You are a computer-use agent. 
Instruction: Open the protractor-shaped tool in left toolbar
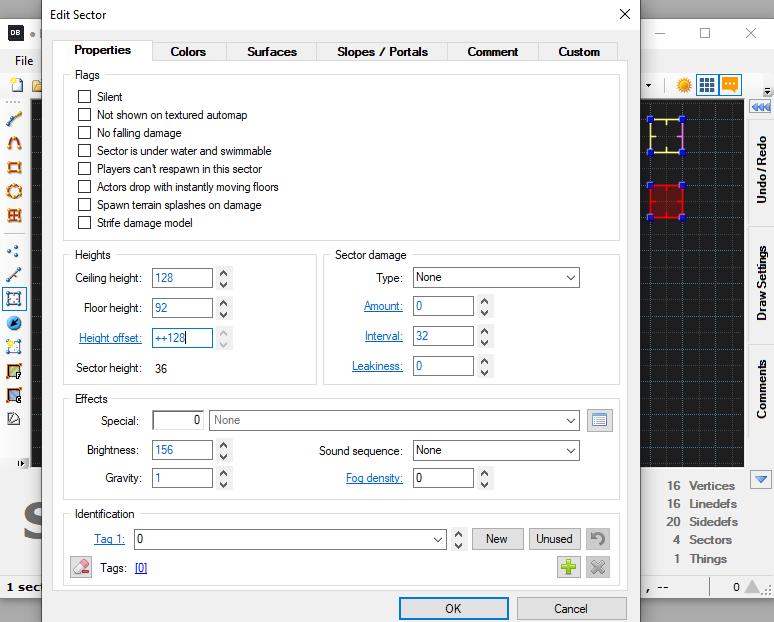[14, 419]
